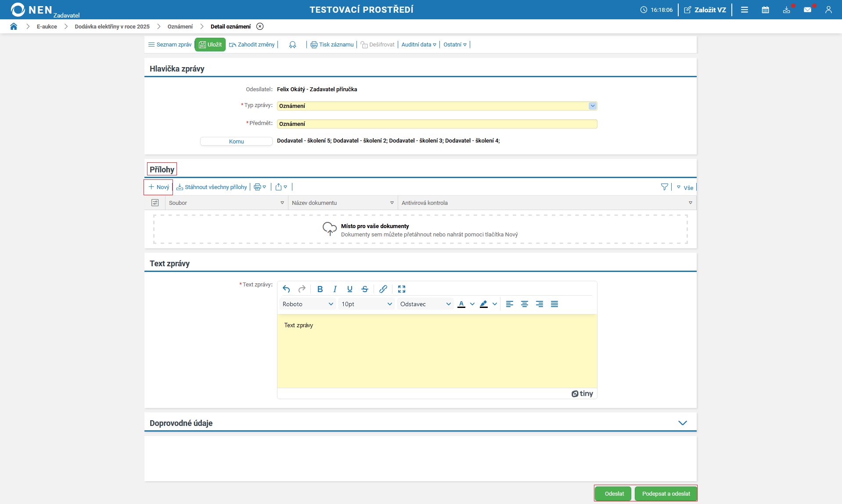This screenshot has width=842, height=504.
Task: Click into the Předmět input field
Action: (x=437, y=124)
